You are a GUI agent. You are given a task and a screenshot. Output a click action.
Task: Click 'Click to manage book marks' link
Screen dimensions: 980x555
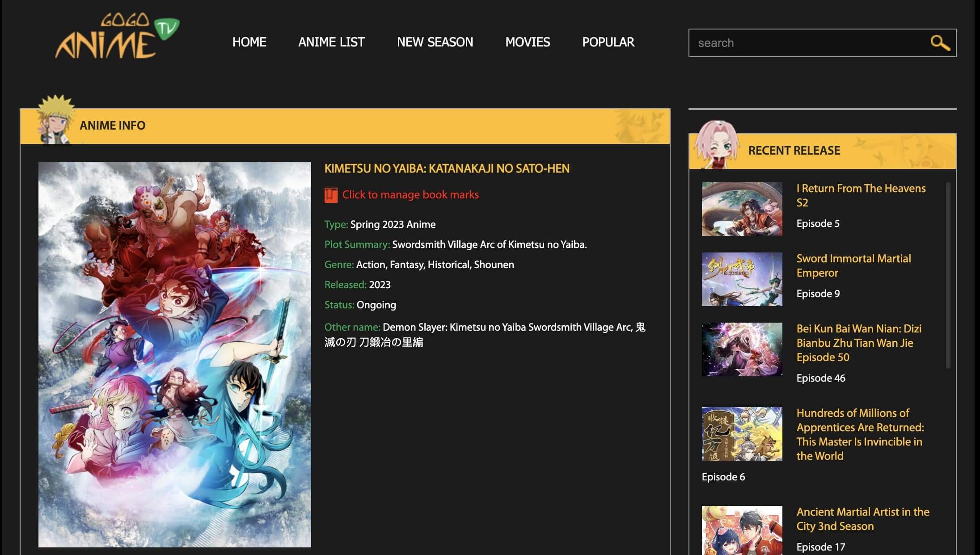[410, 195]
